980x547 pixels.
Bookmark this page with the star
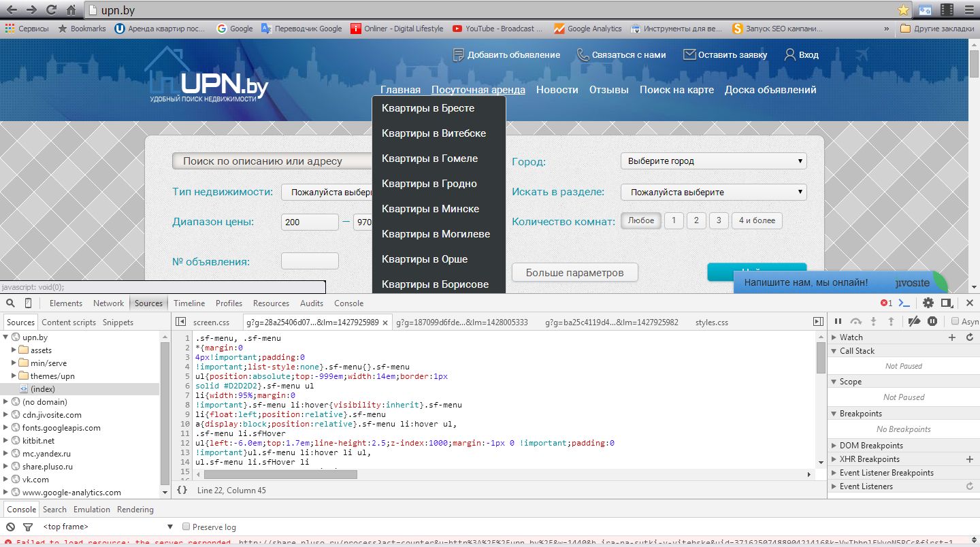pyautogui.click(x=903, y=10)
